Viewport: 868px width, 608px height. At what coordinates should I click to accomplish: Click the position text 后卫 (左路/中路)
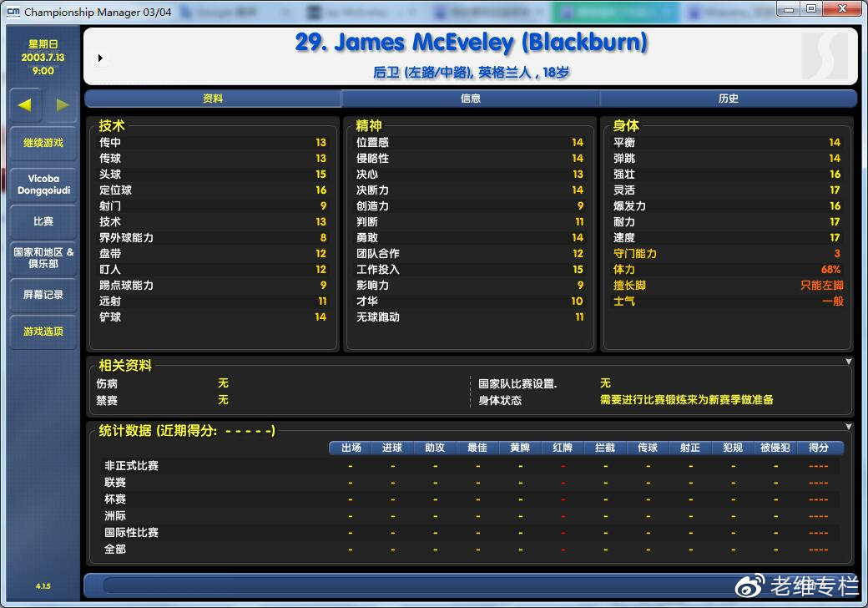pos(423,73)
